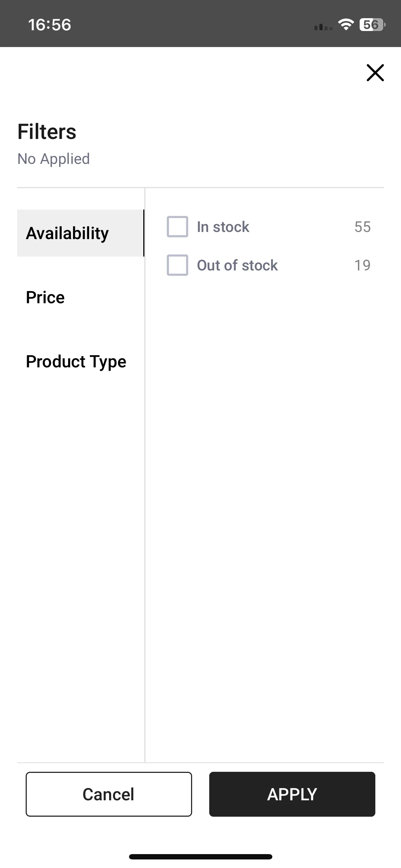The image size is (401, 868).
Task: Tap the status bar clock 16:56
Action: pos(50,25)
